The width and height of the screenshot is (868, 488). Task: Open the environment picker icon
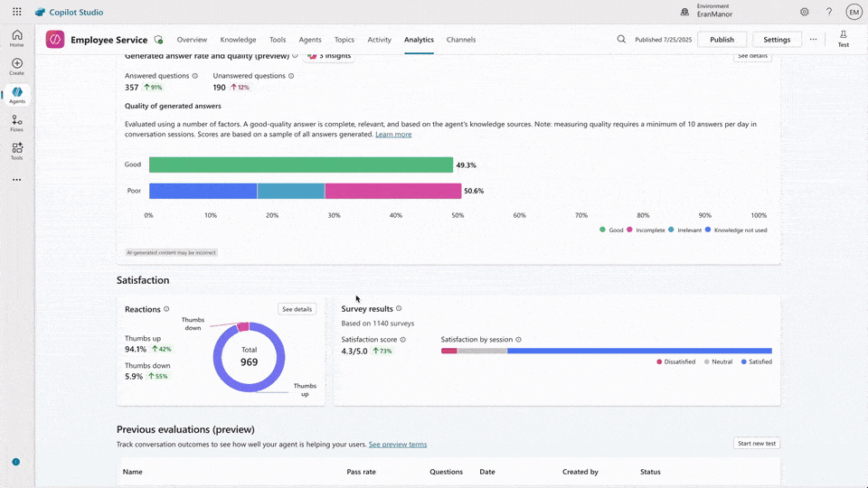click(x=684, y=12)
